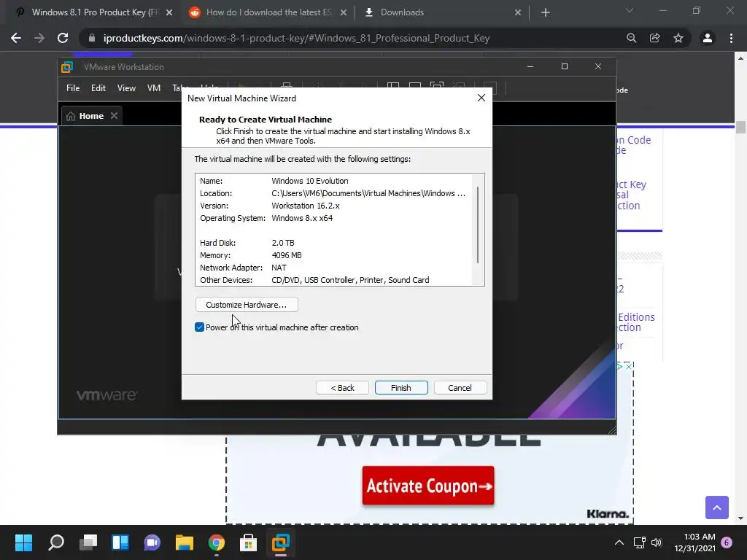Click VMware Workstation taskbar icon
The width and height of the screenshot is (747, 560).
[281, 542]
